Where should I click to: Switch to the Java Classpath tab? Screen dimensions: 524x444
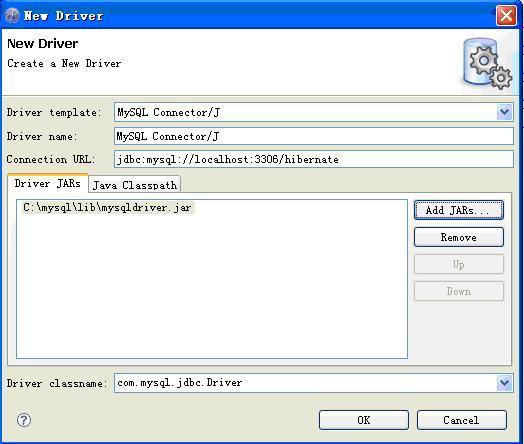(x=134, y=185)
